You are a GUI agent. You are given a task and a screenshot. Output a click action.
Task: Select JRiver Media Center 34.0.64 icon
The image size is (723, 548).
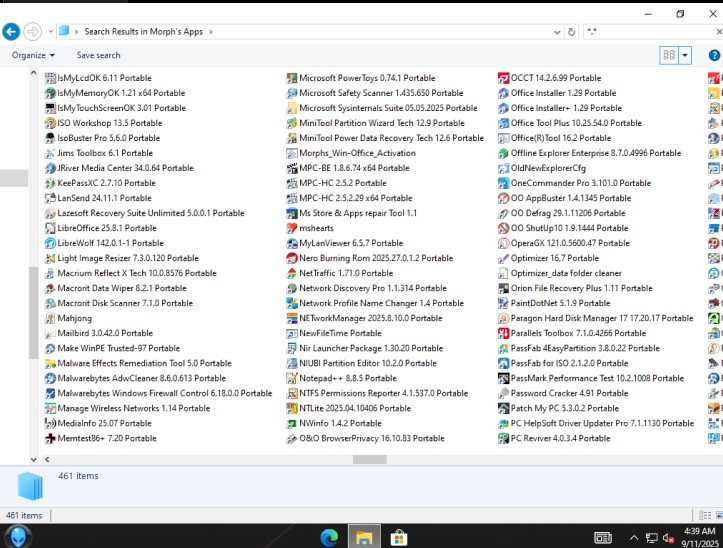click(x=50, y=168)
